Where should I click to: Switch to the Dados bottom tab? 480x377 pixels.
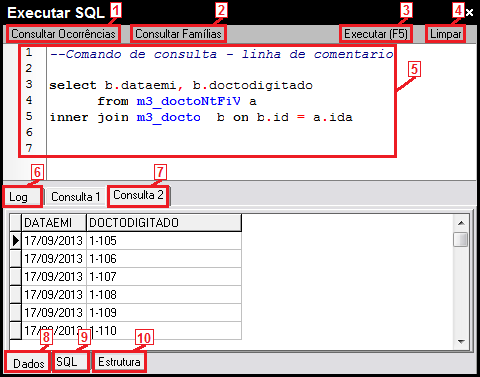[x=28, y=363]
